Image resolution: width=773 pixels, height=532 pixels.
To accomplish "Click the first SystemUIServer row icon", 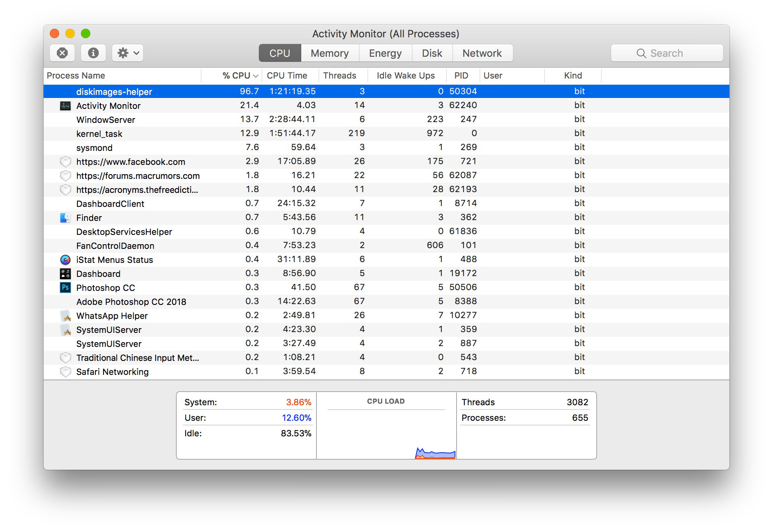I will tap(65, 330).
